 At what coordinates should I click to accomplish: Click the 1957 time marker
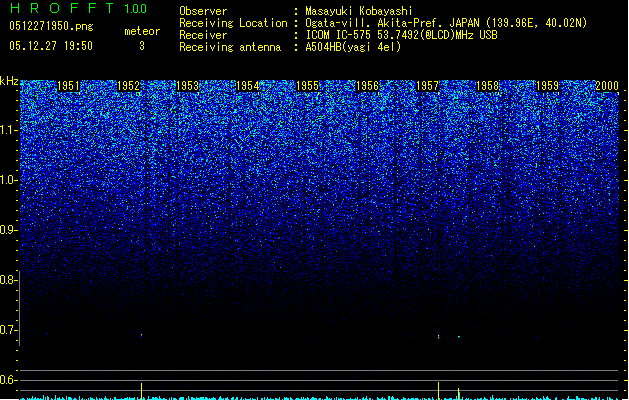coord(428,86)
